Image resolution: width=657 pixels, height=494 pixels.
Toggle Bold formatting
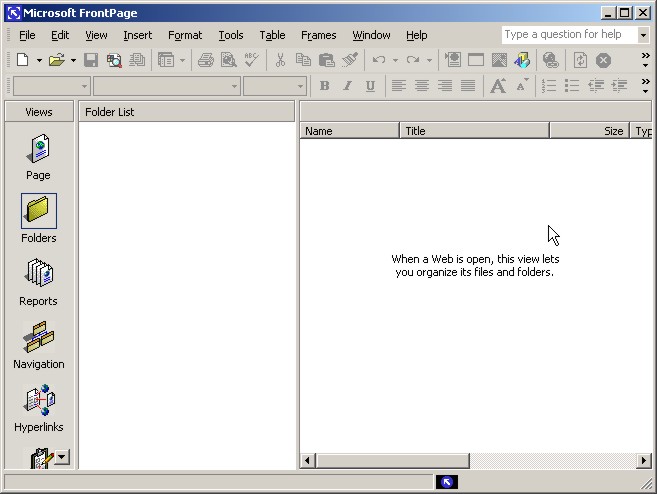tap(324, 86)
